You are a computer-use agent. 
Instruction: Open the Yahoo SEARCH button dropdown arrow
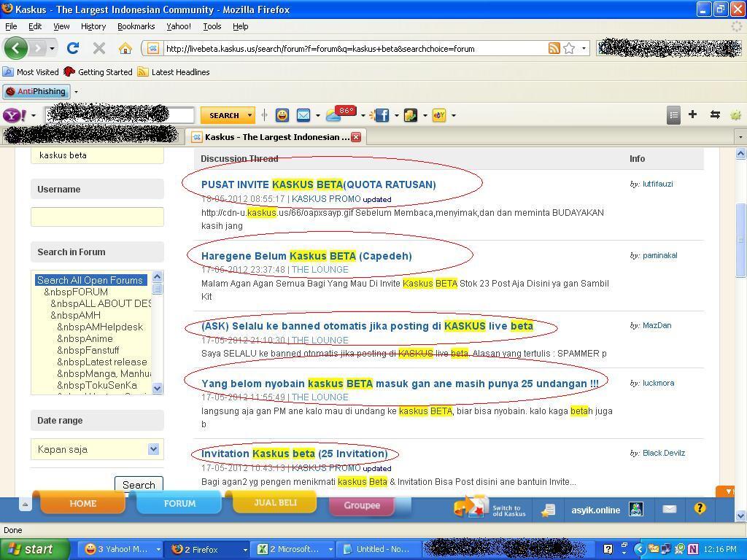[x=249, y=115]
